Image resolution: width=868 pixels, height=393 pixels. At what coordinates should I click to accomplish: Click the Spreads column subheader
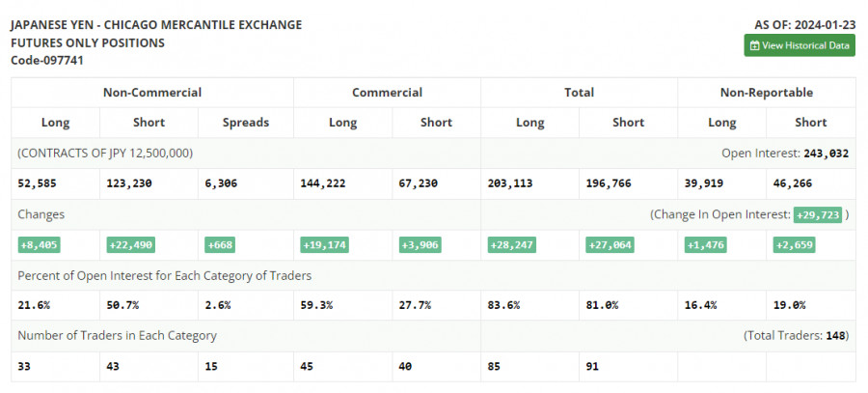pyautogui.click(x=245, y=123)
